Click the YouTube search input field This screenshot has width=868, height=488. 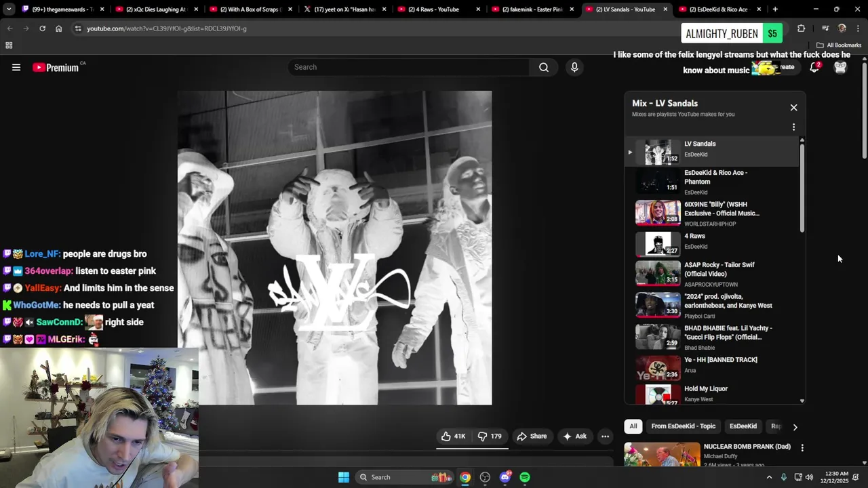point(409,67)
